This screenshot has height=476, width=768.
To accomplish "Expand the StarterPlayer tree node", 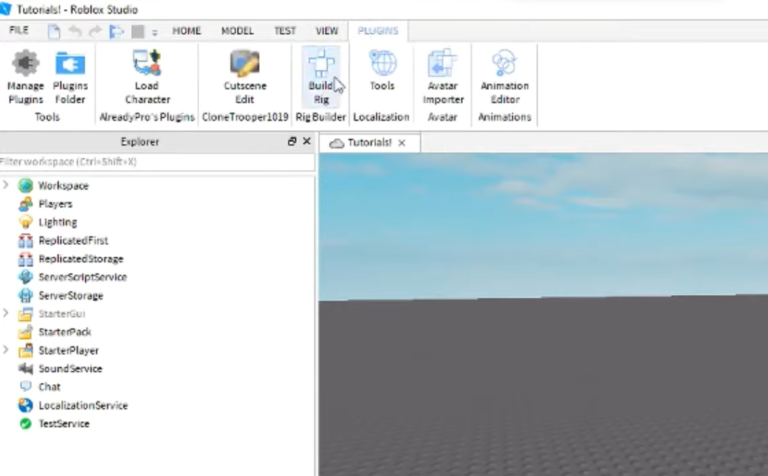I will click(6, 350).
